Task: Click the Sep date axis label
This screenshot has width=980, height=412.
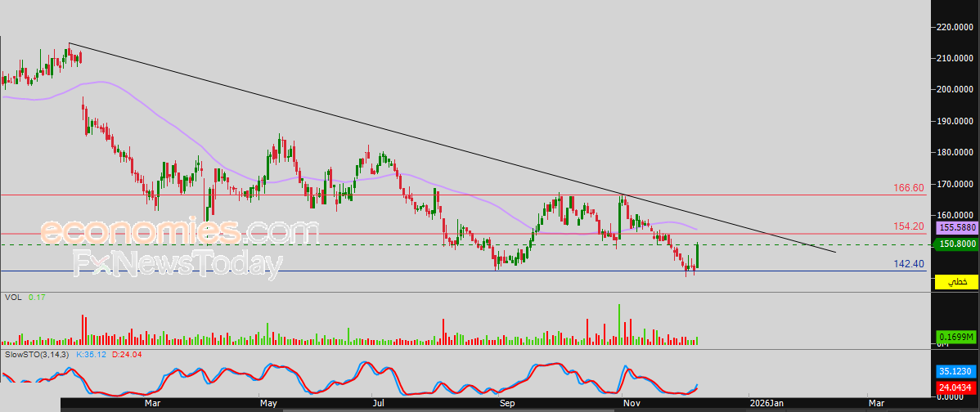Action: click(x=507, y=404)
